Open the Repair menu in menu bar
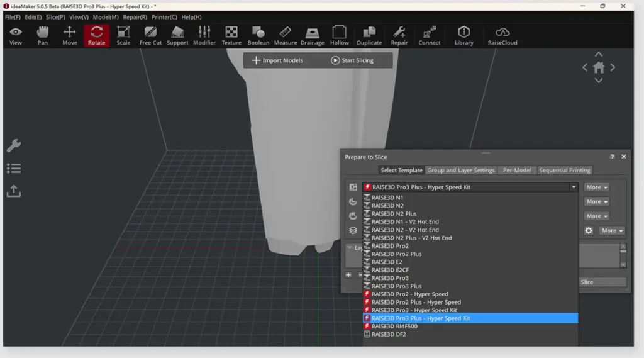This screenshot has width=644, height=358. 135,17
